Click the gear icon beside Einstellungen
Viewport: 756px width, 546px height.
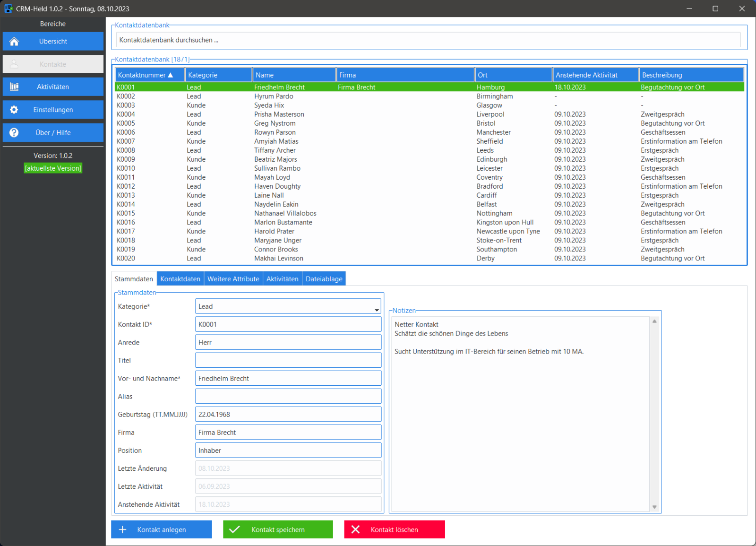(x=14, y=110)
